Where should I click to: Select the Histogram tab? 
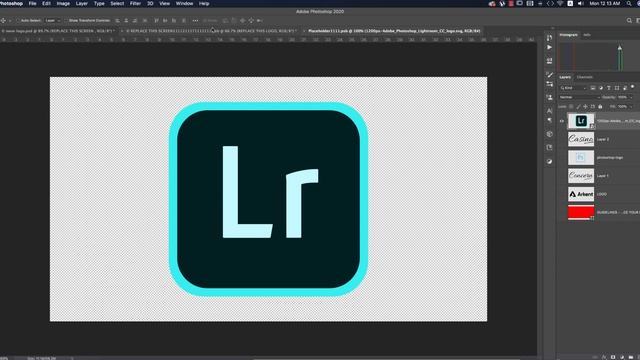568,35
